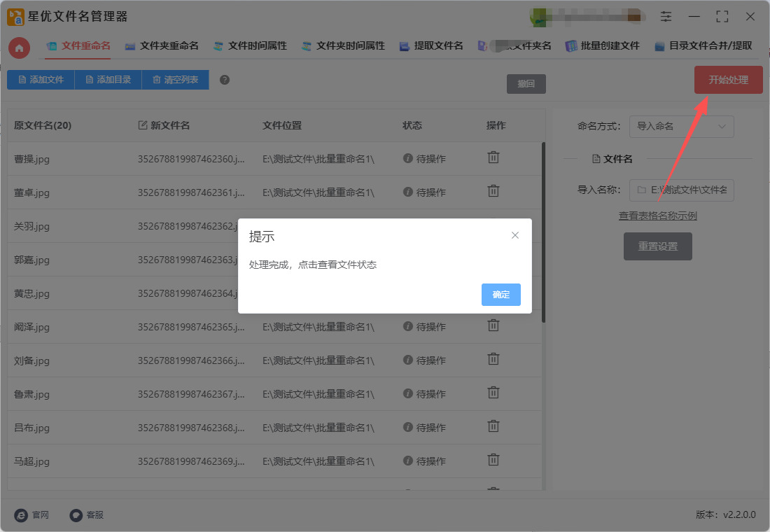Click trash icon for 董卓.jpg row

pyautogui.click(x=493, y=191)
